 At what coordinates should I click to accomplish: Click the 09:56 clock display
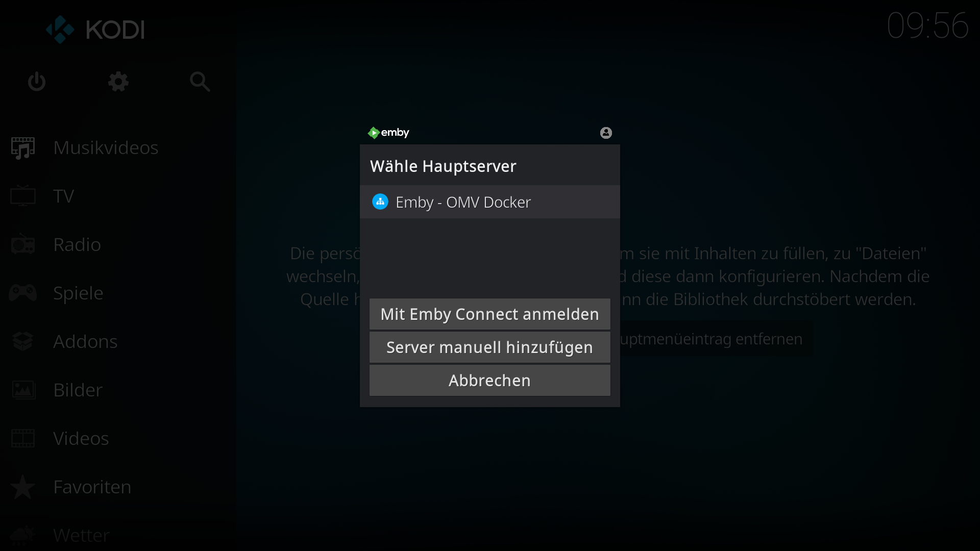tap(927, 26)
